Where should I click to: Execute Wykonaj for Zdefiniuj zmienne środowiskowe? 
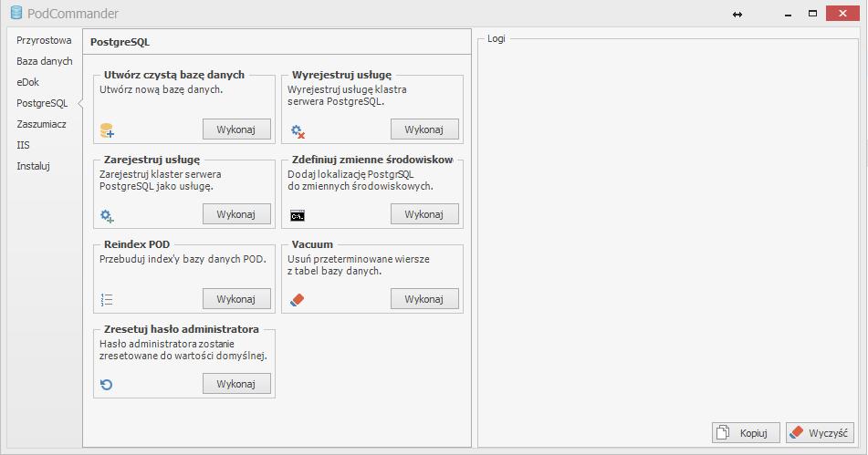click(x=424, y=214)
